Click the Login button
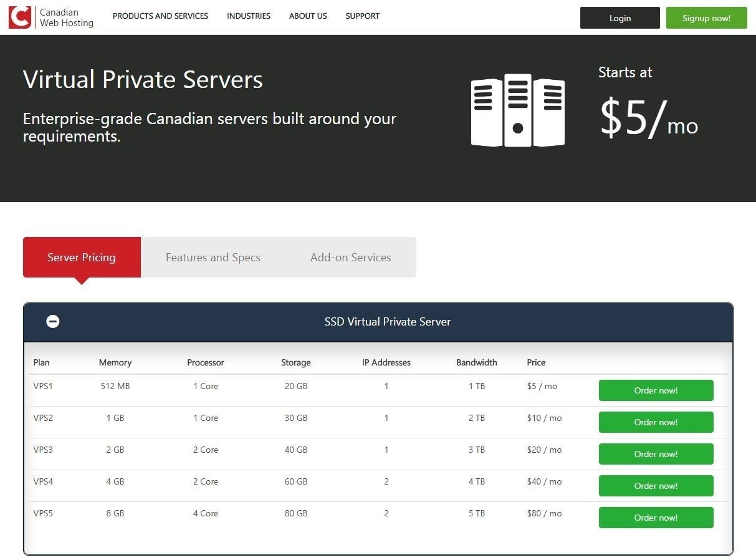This screenshot has width=756, height=560. pos(620,17)
